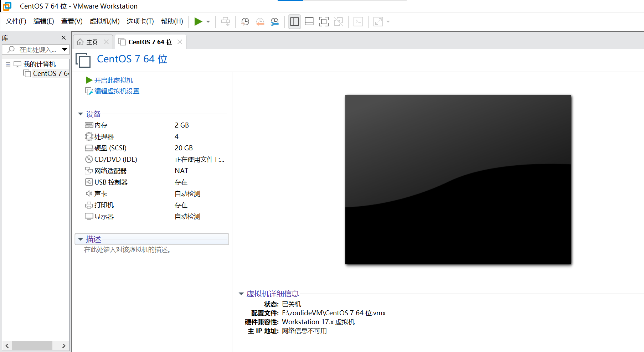
Task: Click the Send Ctrl+Alt+Del toolbar icon
Action: click(226, 22)
